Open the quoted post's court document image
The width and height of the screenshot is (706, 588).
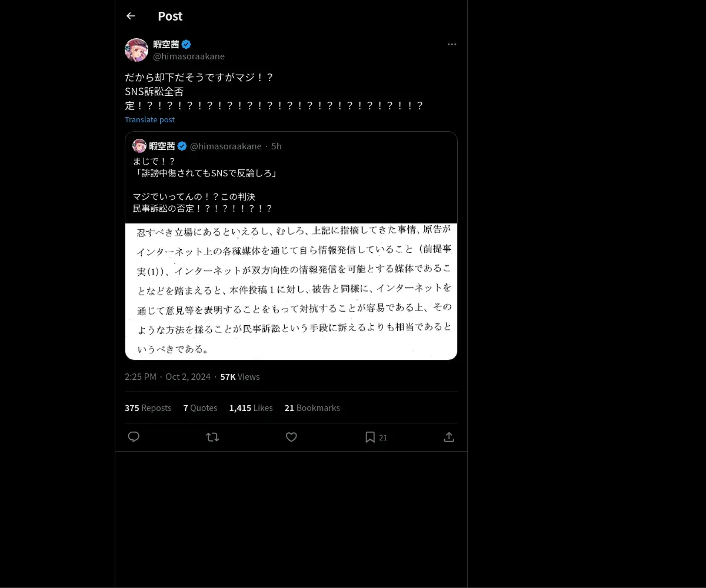point(291,291)
